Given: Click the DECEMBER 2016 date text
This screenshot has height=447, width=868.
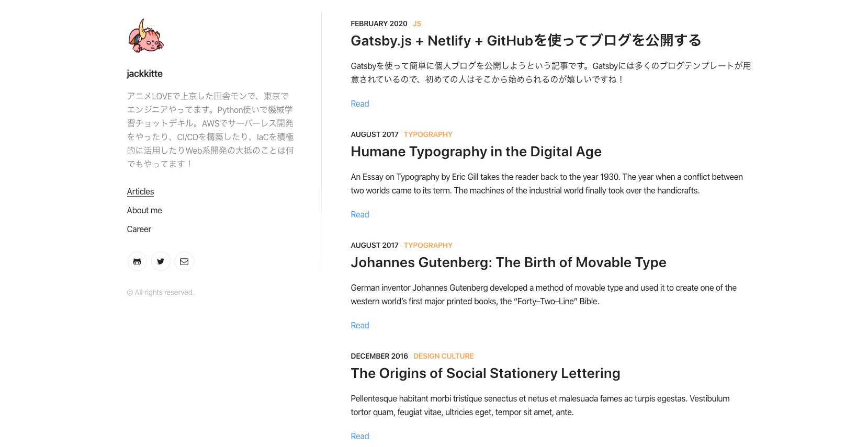Looking at the screenshot, I should point(379,357).
